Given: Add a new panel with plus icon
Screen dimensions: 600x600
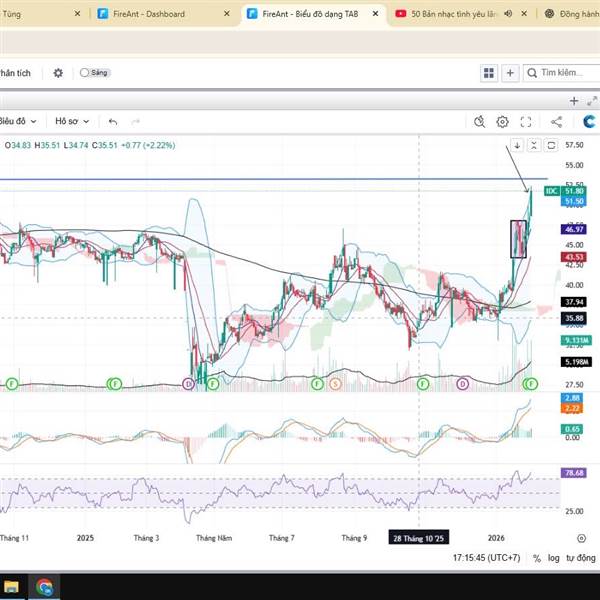Looking at the screenshot, I should pyautogui.click(x=510, y=73).
